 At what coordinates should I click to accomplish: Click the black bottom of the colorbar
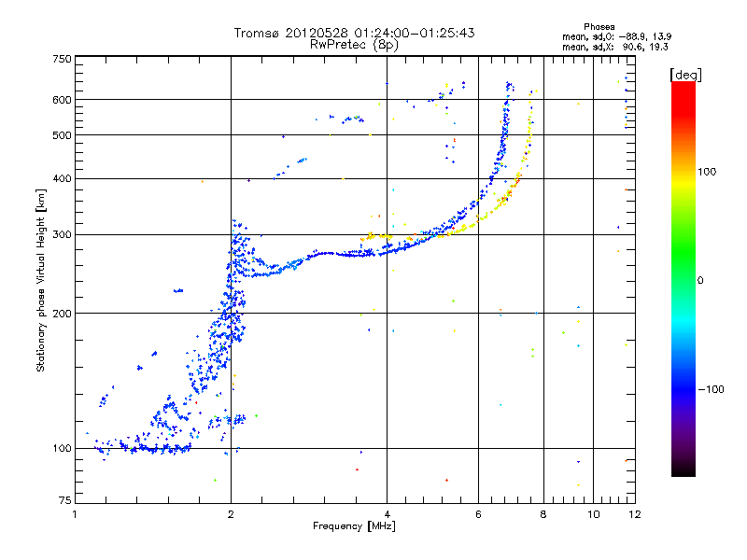coord(684,469)
